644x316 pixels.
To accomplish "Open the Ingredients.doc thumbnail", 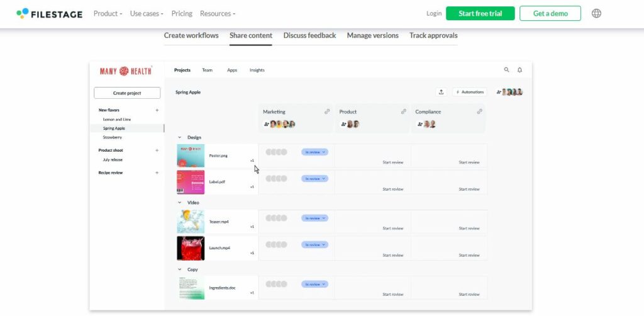I will coord(191,288).
